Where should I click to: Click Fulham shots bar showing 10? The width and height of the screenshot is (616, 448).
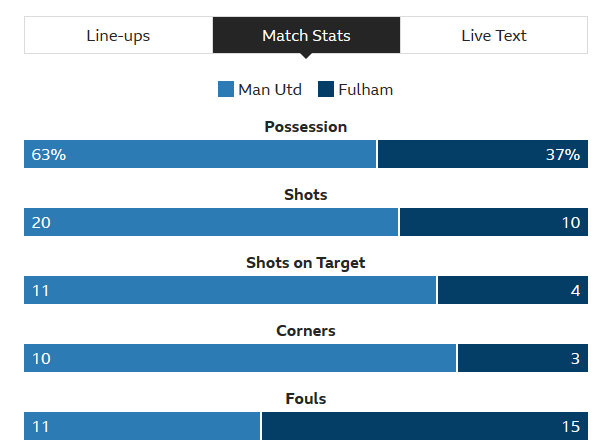[494, 222]
